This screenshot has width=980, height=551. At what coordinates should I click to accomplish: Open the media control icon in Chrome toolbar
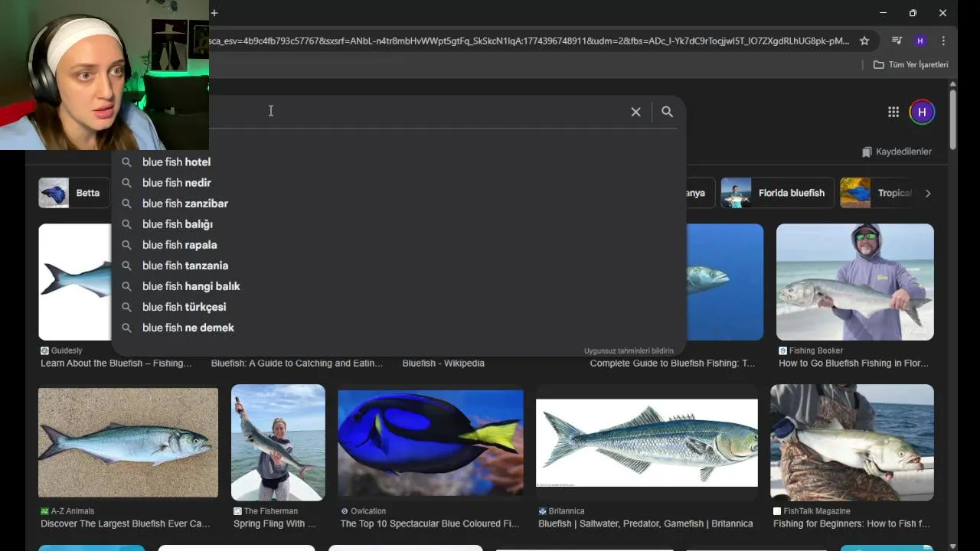pyautogui.click(x=897, y=41)
